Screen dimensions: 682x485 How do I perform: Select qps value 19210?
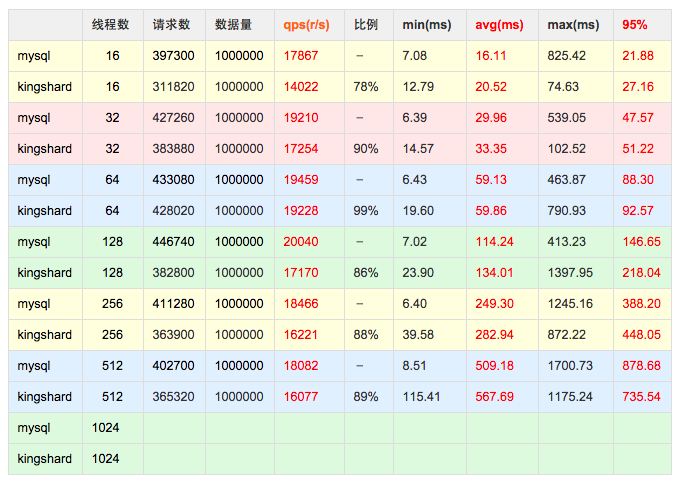(x=301, y=117)
